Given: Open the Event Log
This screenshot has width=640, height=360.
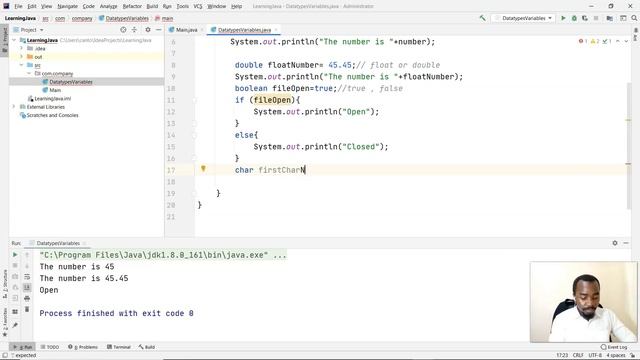Looking at the screenshot, I should [614, 347].
